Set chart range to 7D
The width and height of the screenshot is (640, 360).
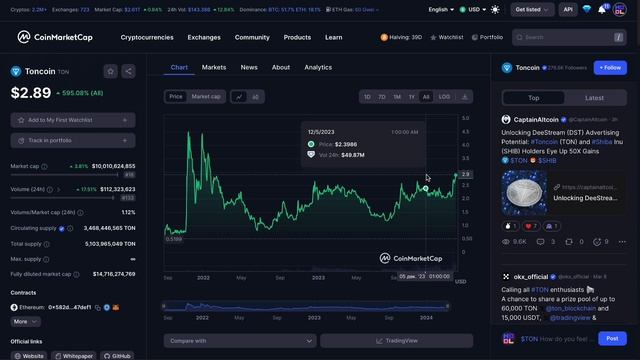pyautogui.click(x=382, y=97)
